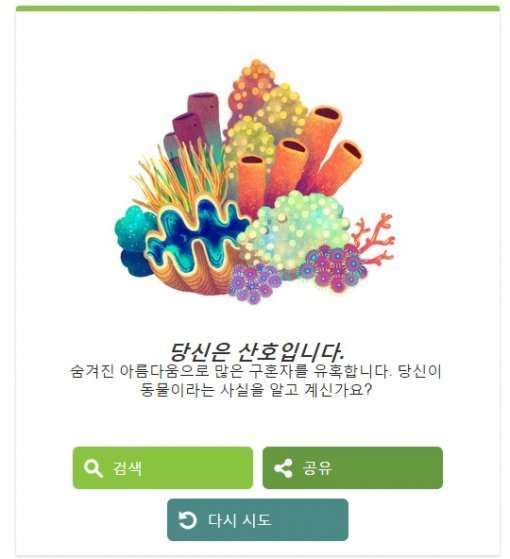Click the 다시 시도 button label text
Image resolution: width=510 pixels, height=559 pixels.
239,520
